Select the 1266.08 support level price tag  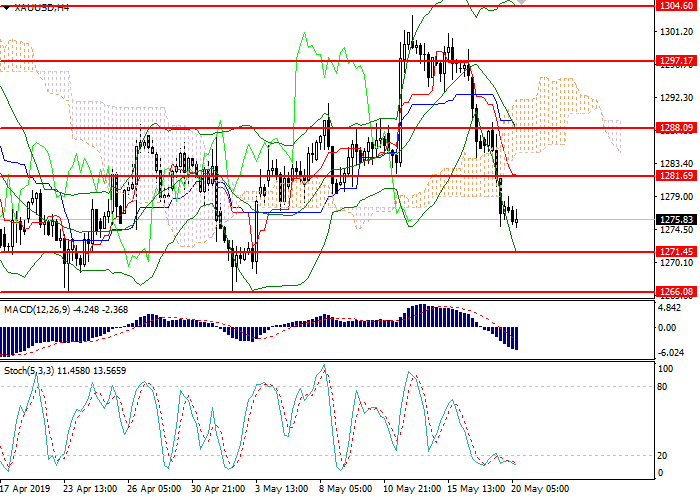[x=677, y=291]
